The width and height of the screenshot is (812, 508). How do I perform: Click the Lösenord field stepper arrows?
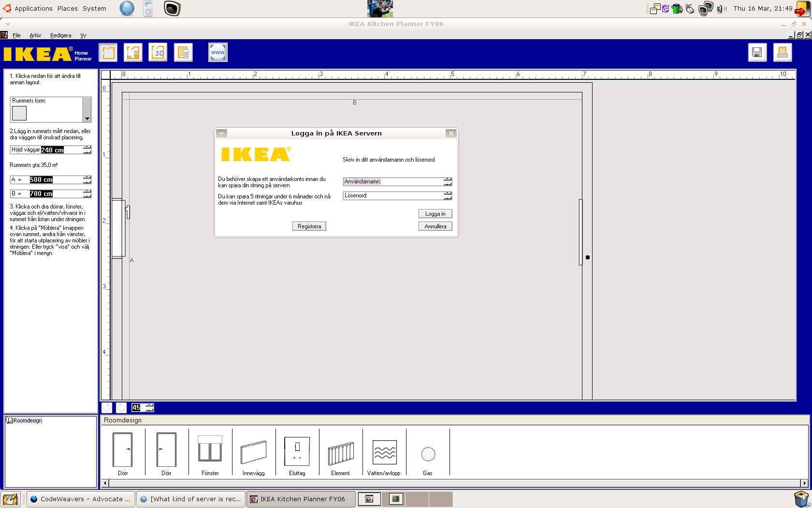[448, 195]
